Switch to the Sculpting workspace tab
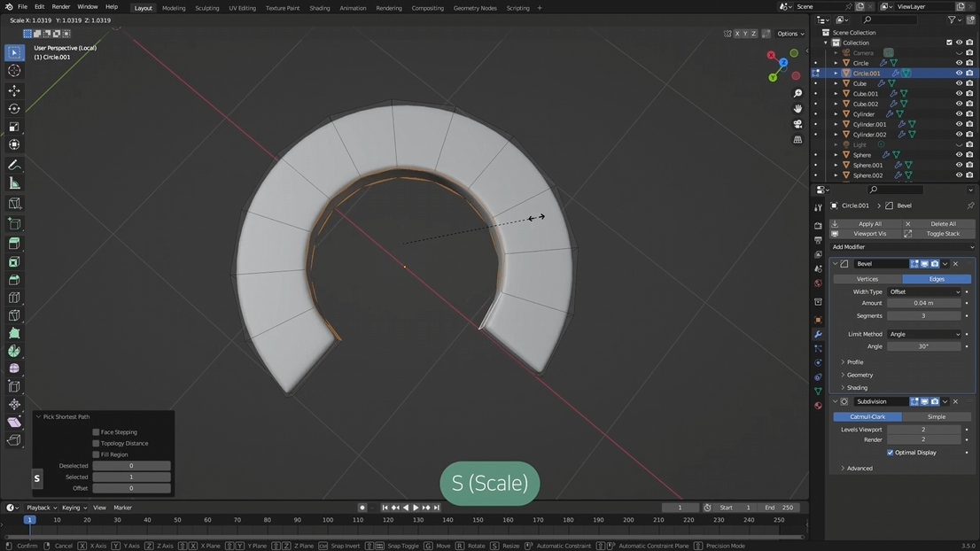This screenshot has width=980, height=551. click(206, 8)
